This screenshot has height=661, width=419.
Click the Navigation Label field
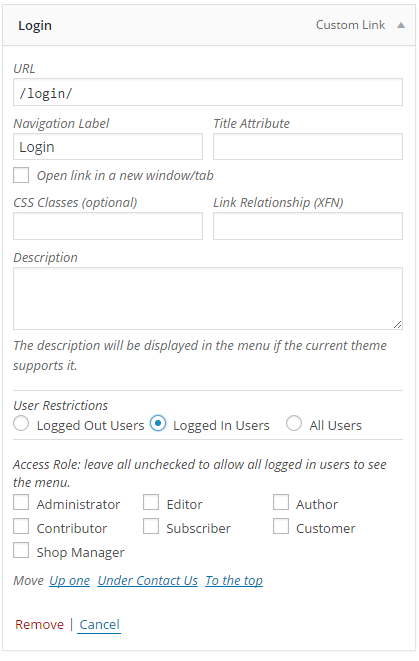click(108, 146)
